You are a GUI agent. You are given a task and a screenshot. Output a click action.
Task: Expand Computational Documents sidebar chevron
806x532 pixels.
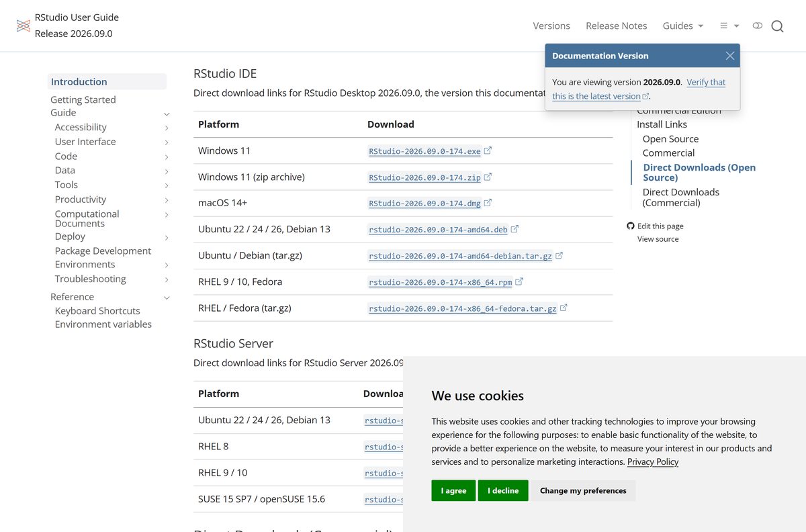(x=167, y=215)
